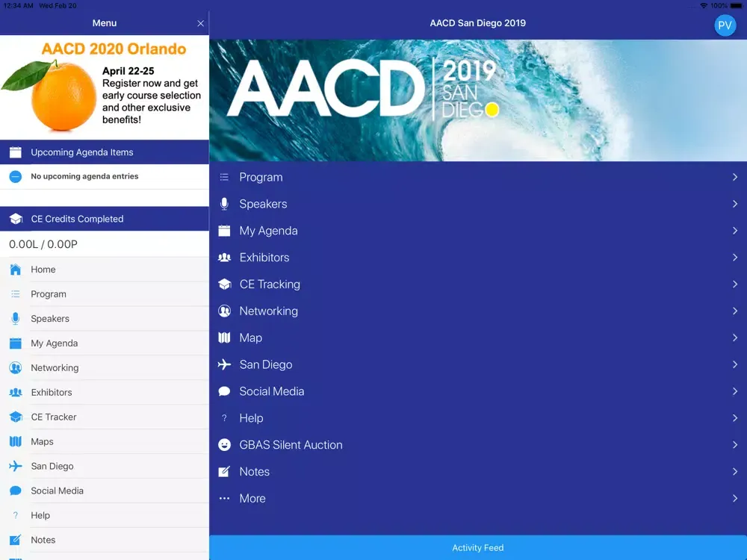Select the Notes pencil icon
The image size is (747, 560).
point(223,472)
